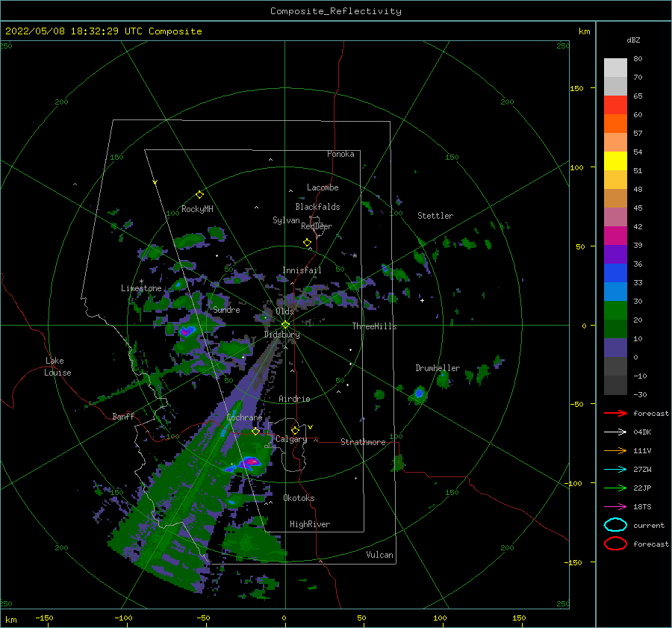Click the Calgary city label
Viewport: 672px width, 628px height.
coord(291,439)
